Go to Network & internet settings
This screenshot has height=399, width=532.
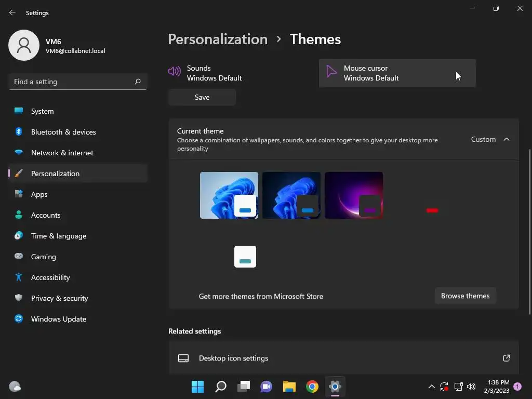point(78,153)
